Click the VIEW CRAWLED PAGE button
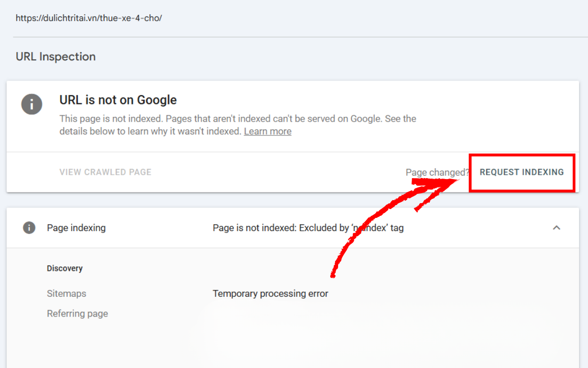This screenshot has width=588, height=368. tap(105, 172)
